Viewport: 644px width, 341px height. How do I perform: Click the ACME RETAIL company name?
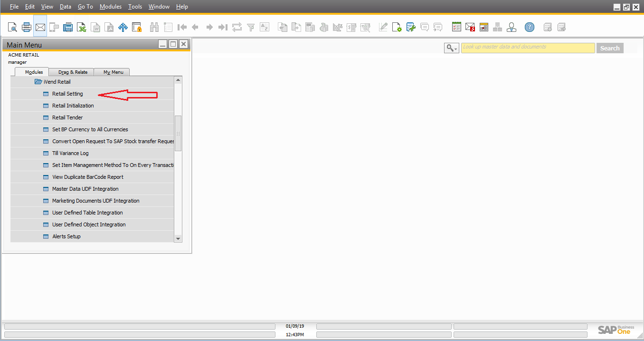point(24,55)
